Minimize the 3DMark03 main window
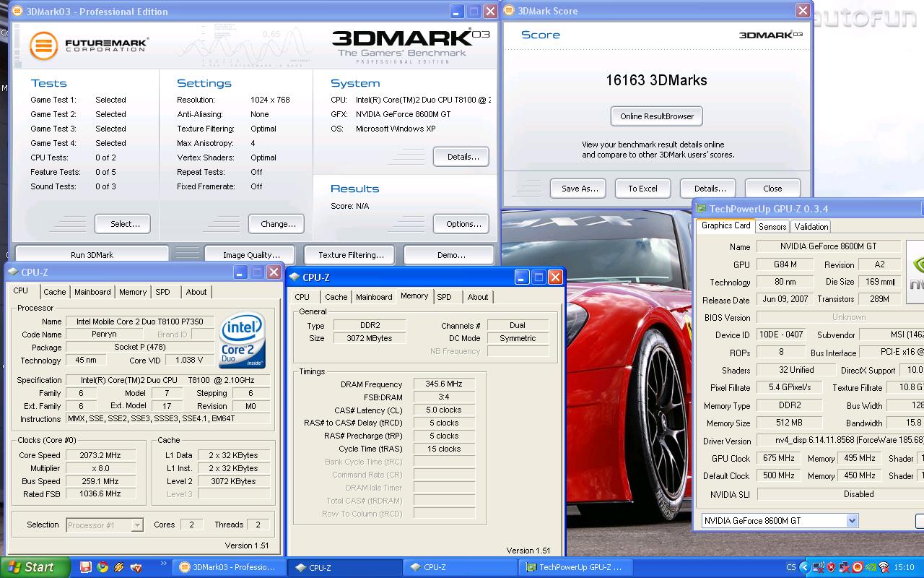This screenshot has height=578, width=924. tap(456, 12)
